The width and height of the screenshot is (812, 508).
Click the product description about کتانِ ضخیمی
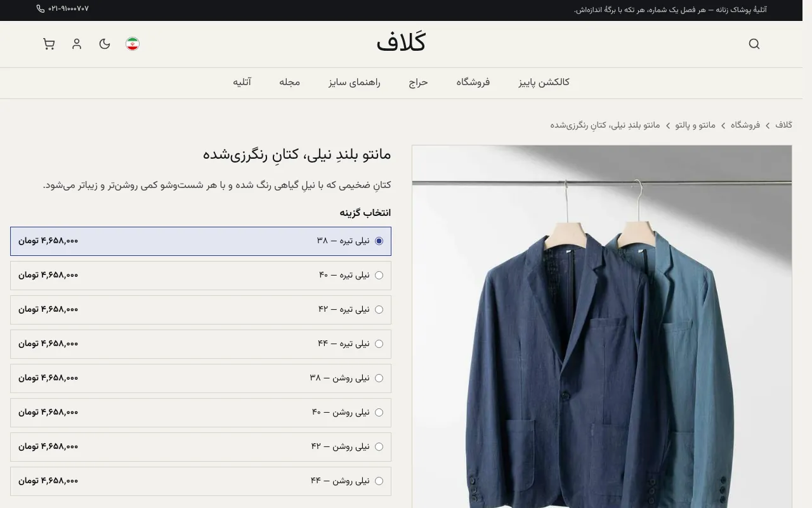(217, 185)
